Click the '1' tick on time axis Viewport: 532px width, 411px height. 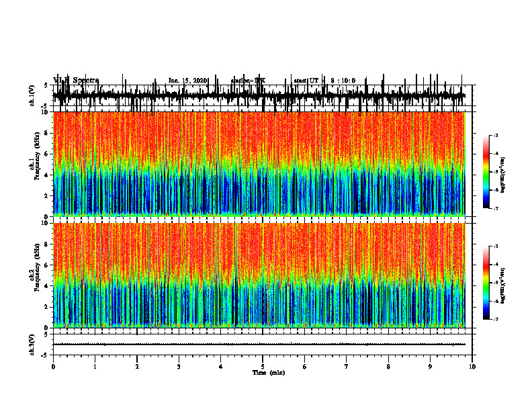95,367
